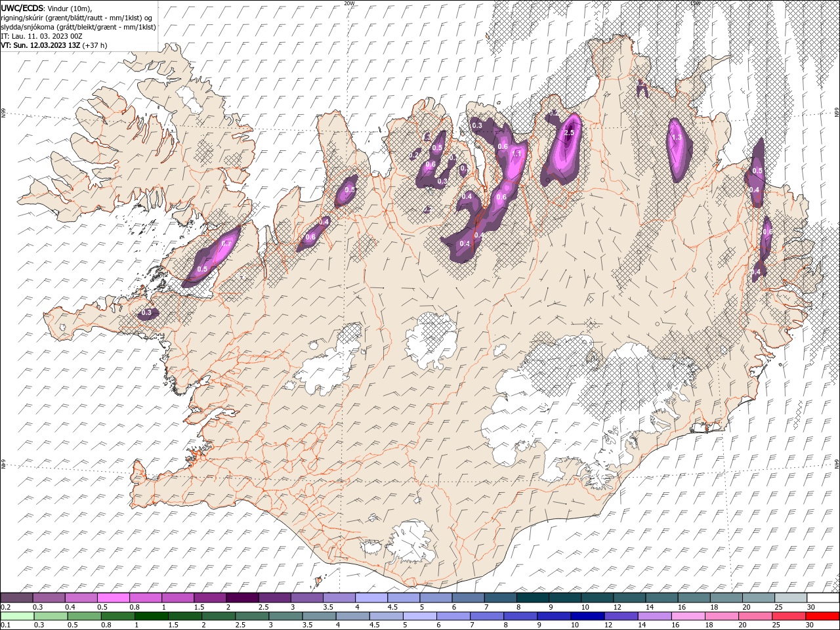Pick the darkest purple snow swatch for 2–2.5

tap(241, 598)
